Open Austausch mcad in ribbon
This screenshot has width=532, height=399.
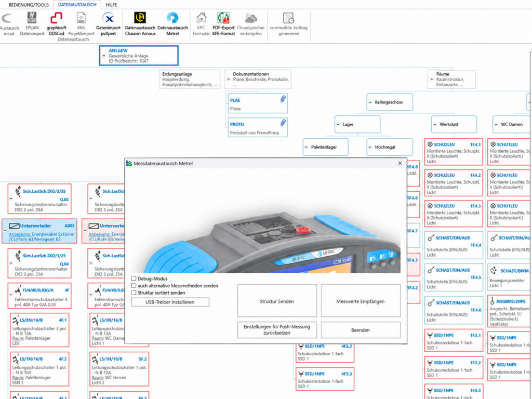(8, 24)
